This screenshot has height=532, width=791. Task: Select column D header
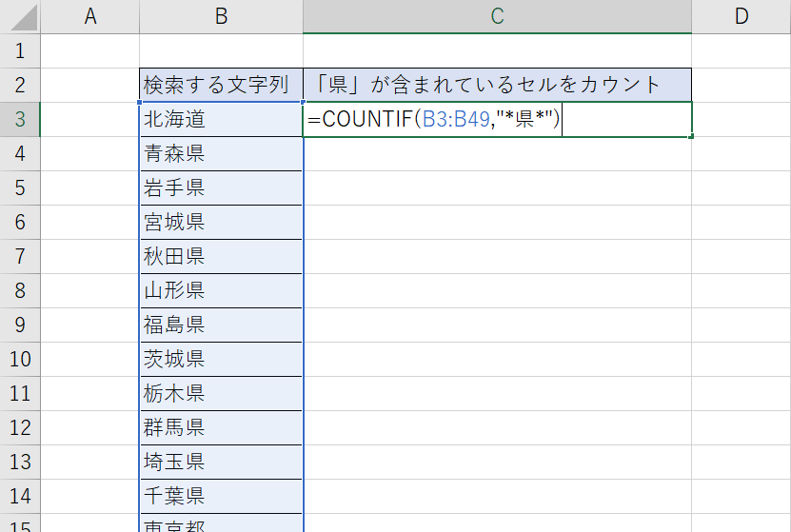click(x=742, y=16)
